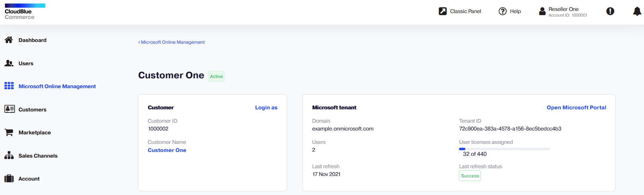The width and height of the screenshot is (644, 195).
Task: Click the Sales Channels hierarchy icon
Action: point(9,156)
